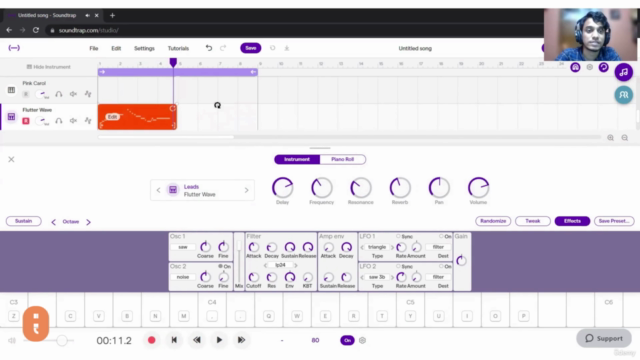Switch to the Piano Roll tab
640x360 pixels.
click(x=342, y=159)
